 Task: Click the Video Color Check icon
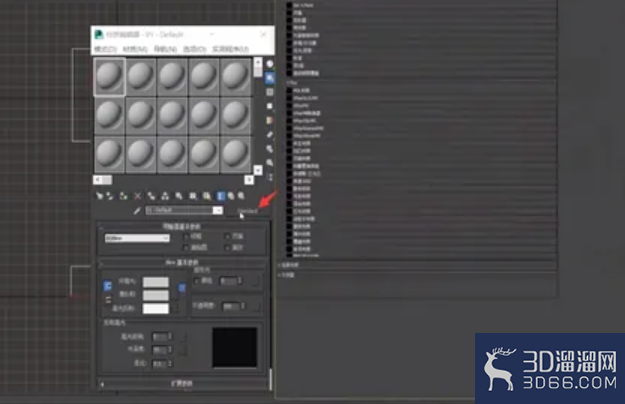point(270,120)
